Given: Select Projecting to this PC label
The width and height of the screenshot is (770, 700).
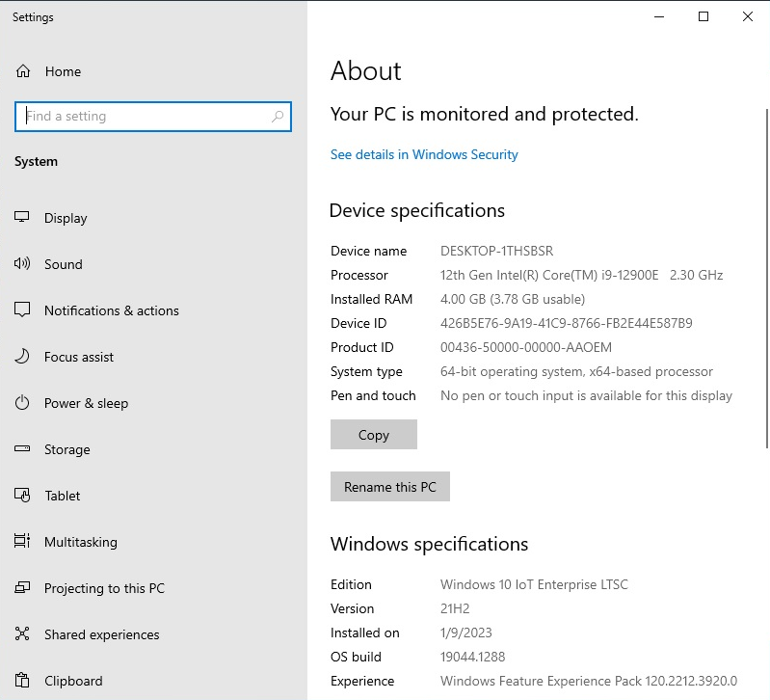Looking at the screenshot, I should (104, 588).
